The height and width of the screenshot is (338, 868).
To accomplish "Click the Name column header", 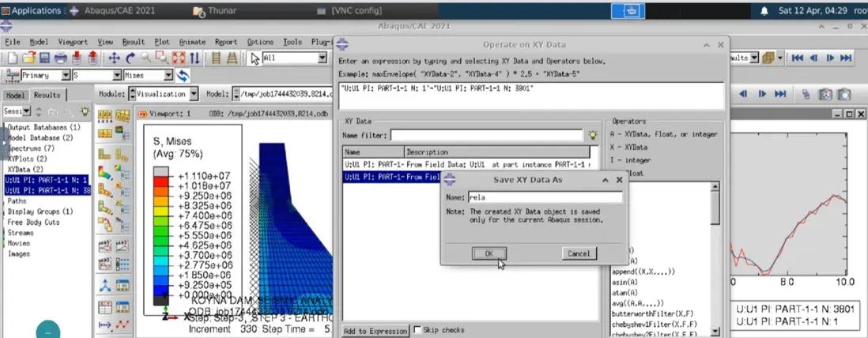I will coord(374,152).
